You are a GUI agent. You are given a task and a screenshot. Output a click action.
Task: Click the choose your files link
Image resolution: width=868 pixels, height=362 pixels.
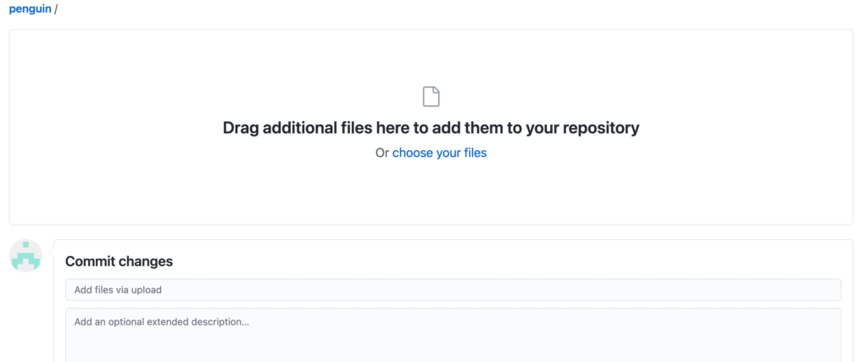(x=440, y=153)
